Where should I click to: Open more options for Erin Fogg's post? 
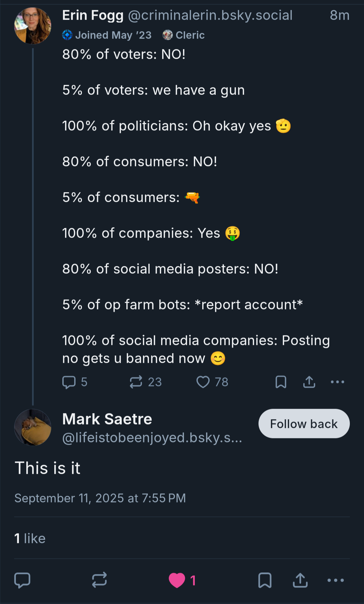point(337,382)
